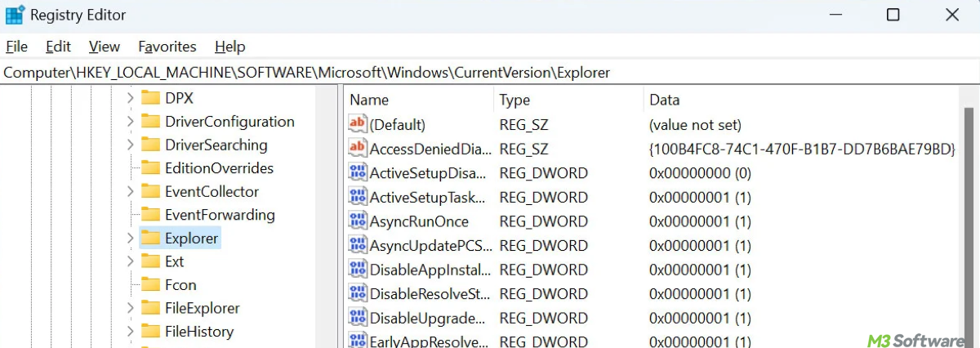
Task: Open the File menu
Action: point(16,47)
